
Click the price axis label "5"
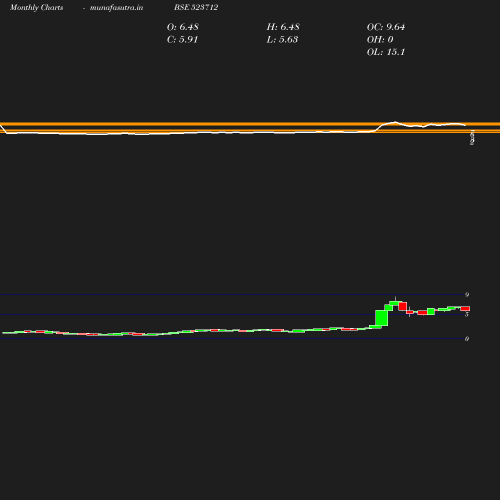pyautogui.click(x=467, y=314)
